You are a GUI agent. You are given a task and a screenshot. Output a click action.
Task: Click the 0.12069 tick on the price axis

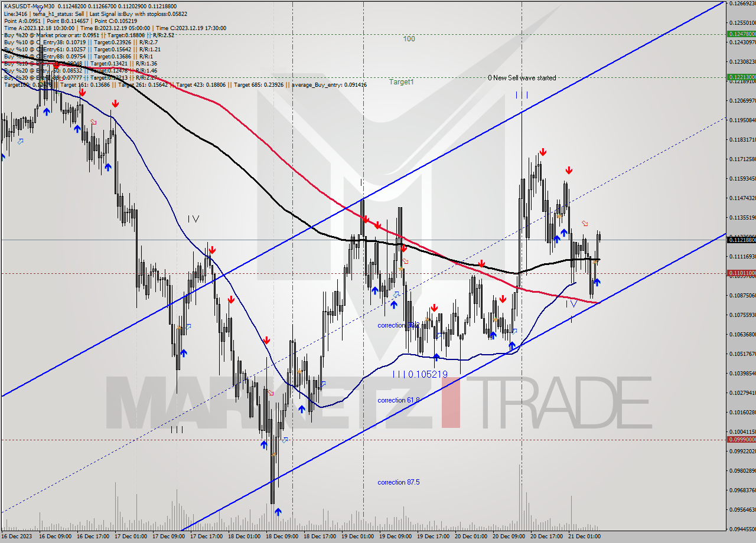tap(742, 100)
